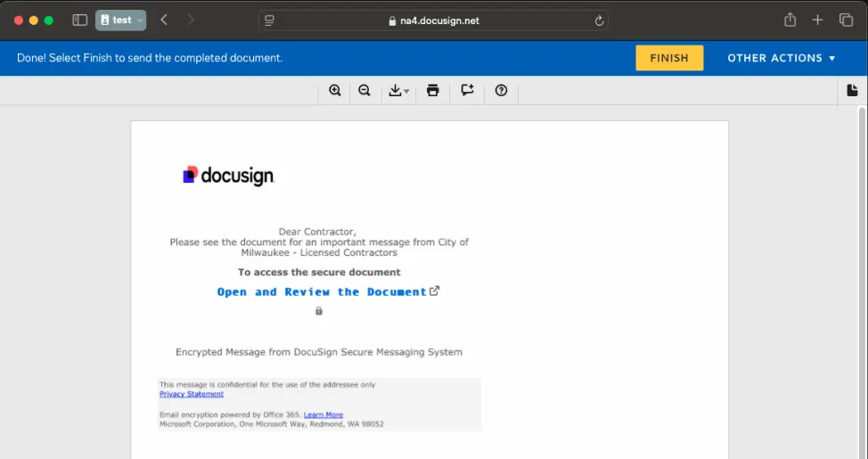Open the download options dropdown

[x=398, y=90]
